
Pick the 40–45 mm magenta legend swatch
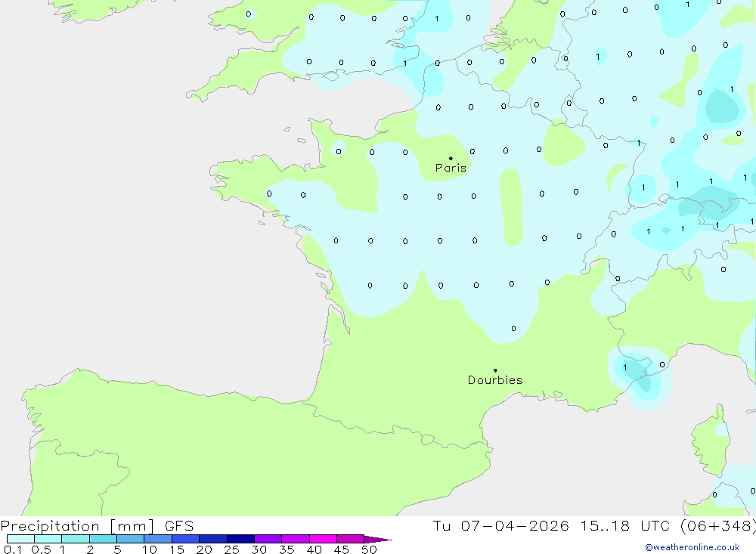[323, 539]
